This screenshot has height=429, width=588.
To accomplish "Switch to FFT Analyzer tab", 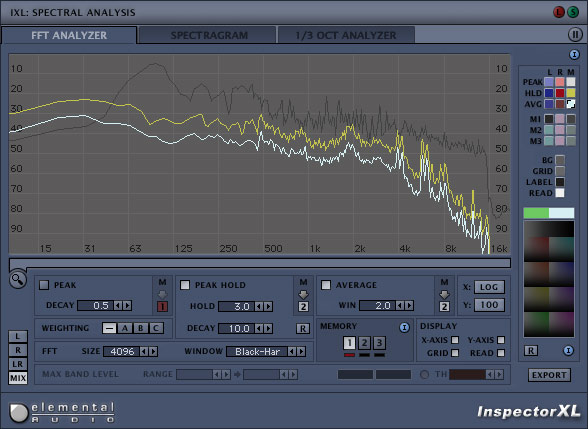I will coord(69,35).
